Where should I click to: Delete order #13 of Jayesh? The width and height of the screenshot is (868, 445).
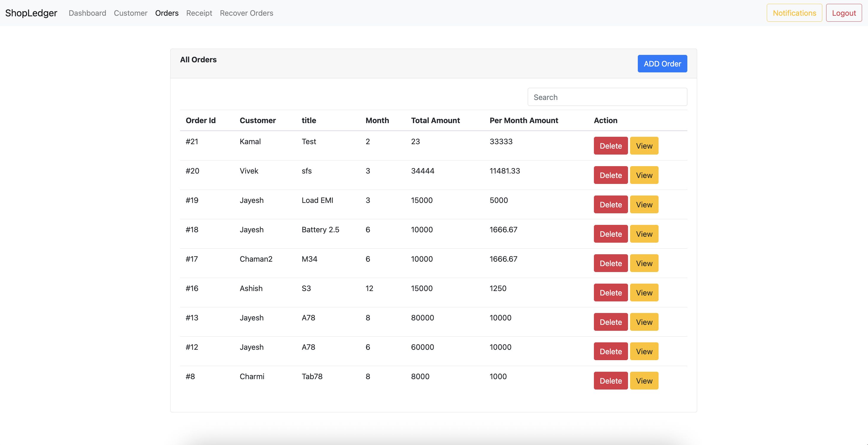[611, 322]
